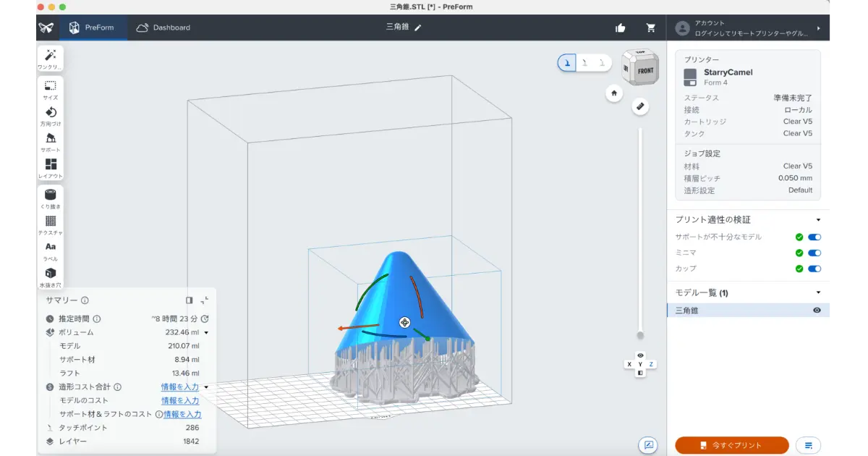This screenshot has height=456, width=868.
Task: Open the shopping cart icon
Action: pyautogui.click(x=650, y=28)
